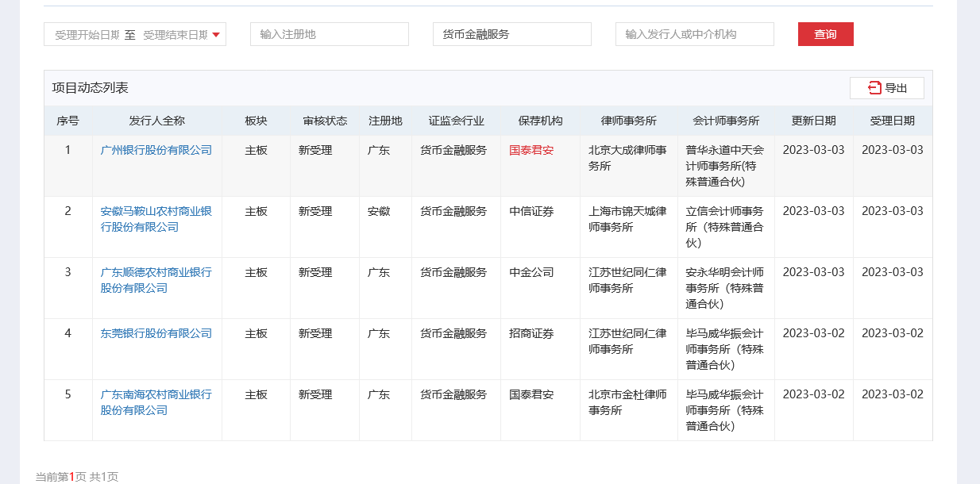Click the 受理开始日期 start date field
The image size is (980, 484).
[87, 34]
